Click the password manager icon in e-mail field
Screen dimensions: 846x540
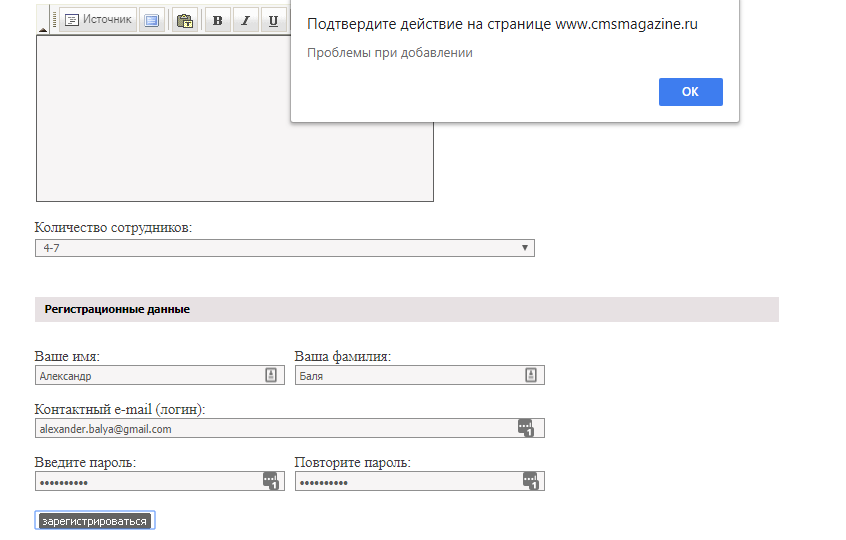[526, 429]
